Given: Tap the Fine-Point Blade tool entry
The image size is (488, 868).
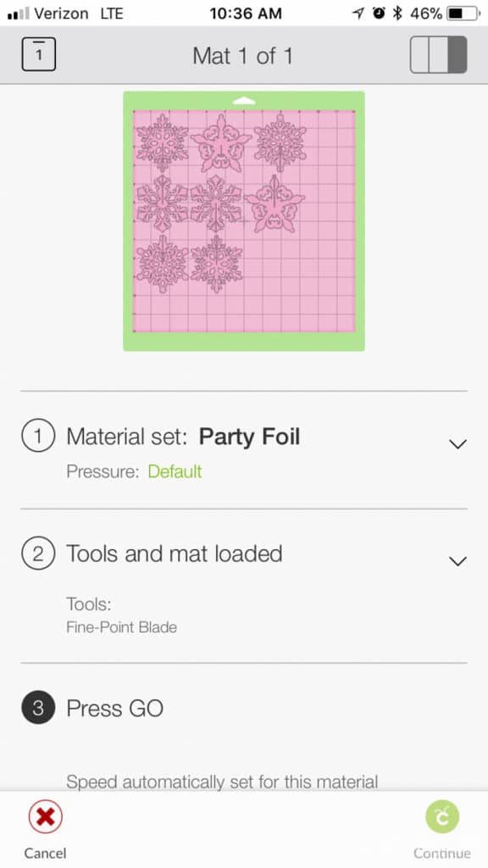Looking at the screenshot, I should [x=122, y=627].
